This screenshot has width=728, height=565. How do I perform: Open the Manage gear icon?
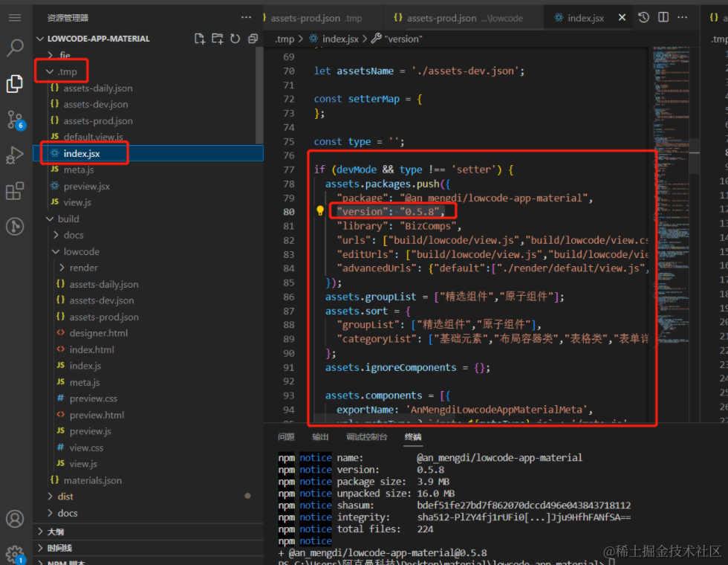point(15,554)
